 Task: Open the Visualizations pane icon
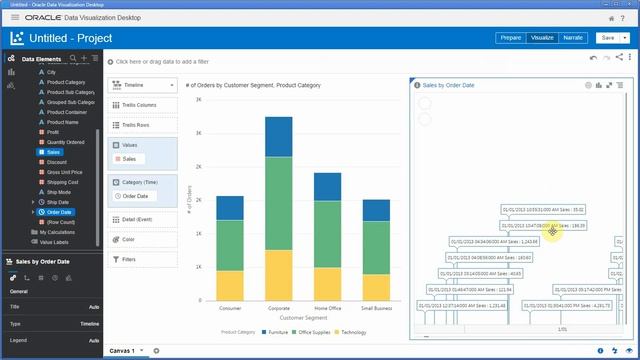pyautogui.click(x=11, y=72)
